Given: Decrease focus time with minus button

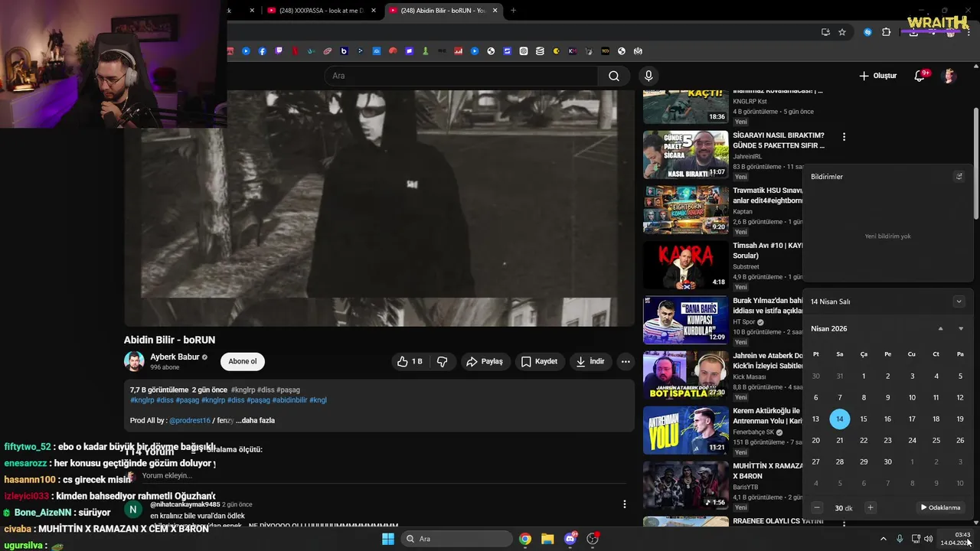Looking at the screenshot, I should click(817, 507).
